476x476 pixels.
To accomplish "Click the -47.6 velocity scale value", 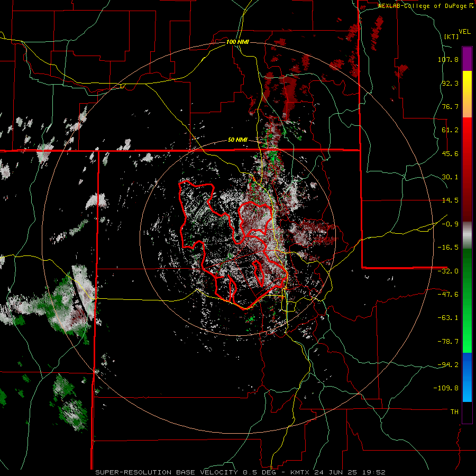I will [448, 295].
